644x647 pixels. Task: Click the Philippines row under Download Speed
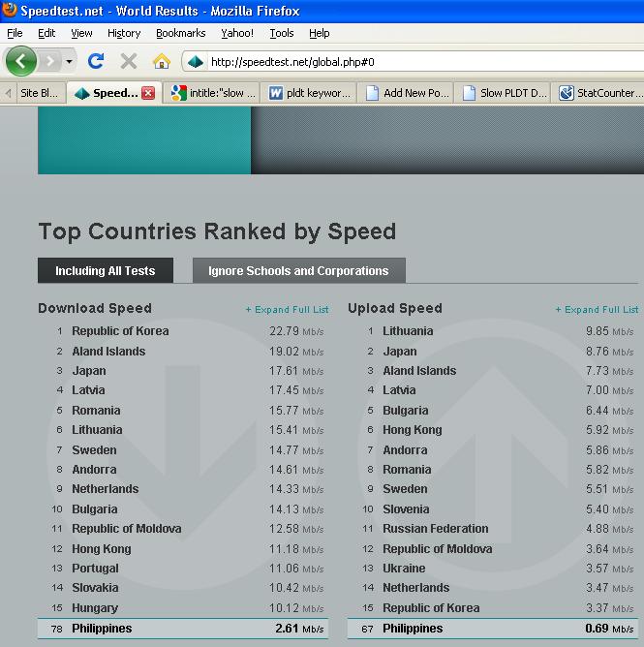[x=183, y=629]
